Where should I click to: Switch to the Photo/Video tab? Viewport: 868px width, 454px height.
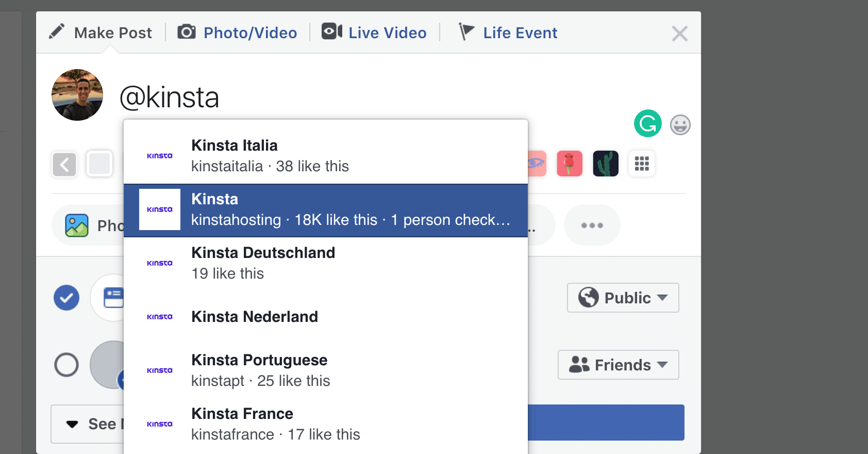pyautogui.click(x=238, y=32)
